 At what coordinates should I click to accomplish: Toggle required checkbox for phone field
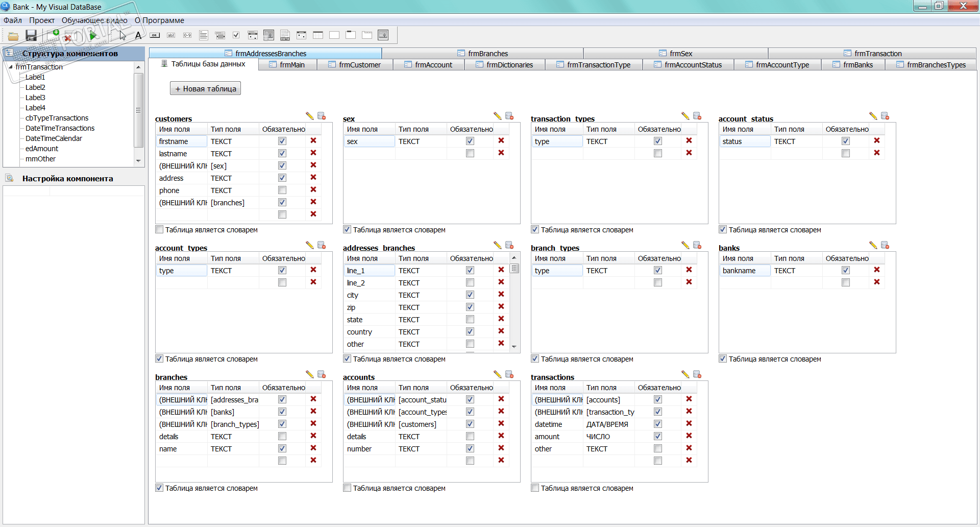tap(282, 190)
